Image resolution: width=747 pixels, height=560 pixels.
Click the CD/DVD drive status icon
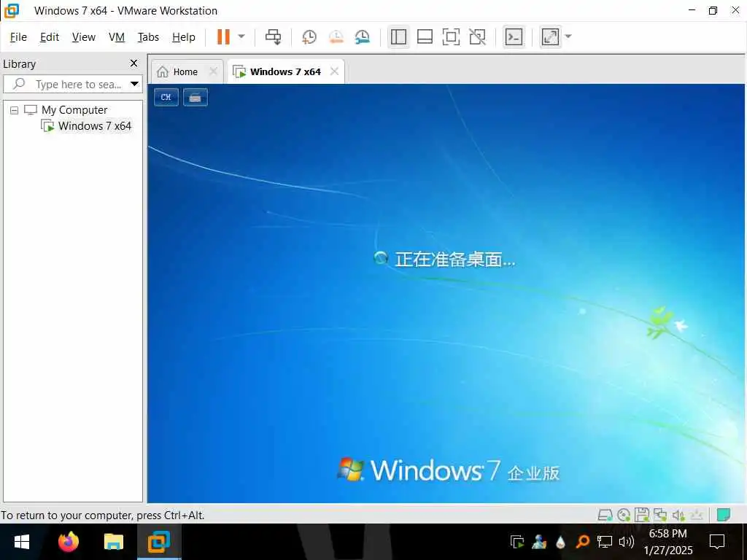click(624, 515)
